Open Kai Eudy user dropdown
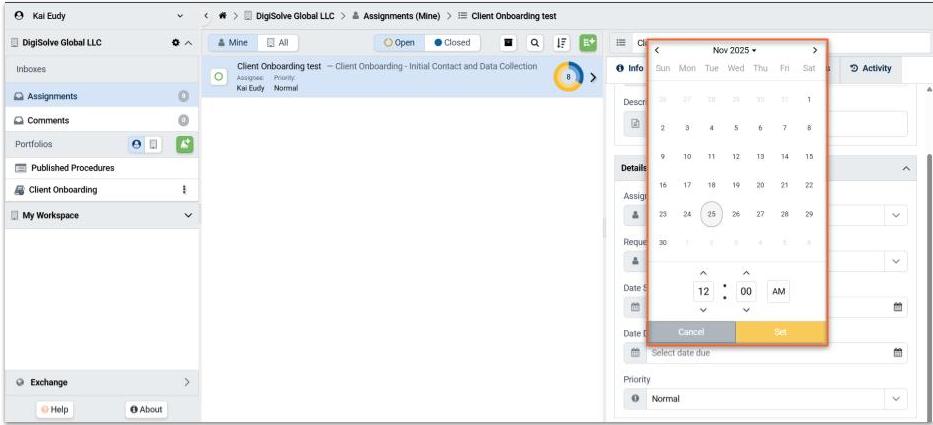Viewport: 933px width, 425px height. 180,16
